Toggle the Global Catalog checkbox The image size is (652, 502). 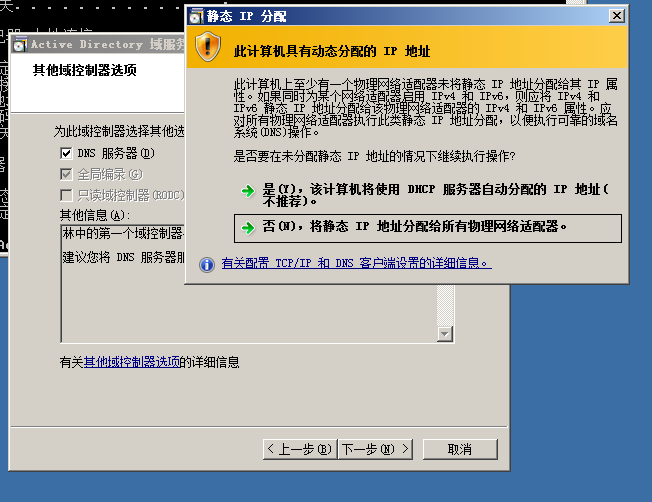[x=66, y=174]
